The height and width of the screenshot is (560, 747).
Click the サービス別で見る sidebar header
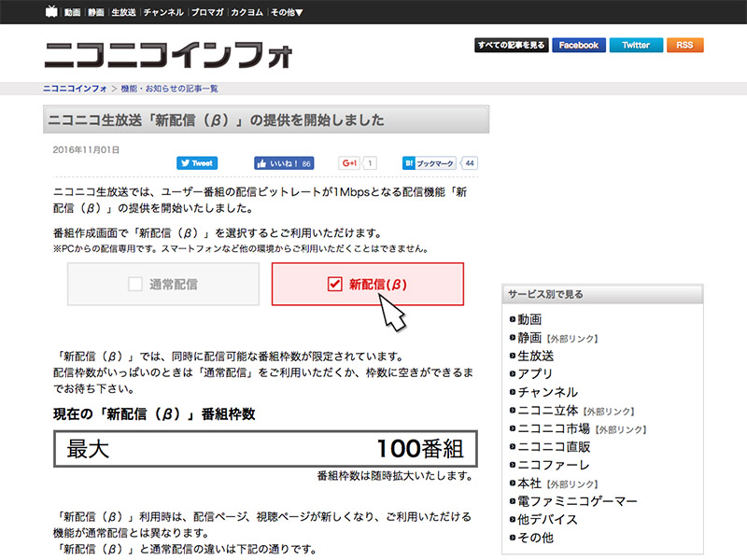click(x=602, y=294)
